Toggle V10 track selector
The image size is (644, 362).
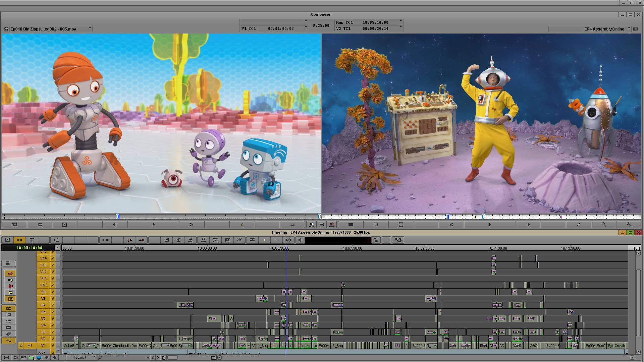(43, 285)
